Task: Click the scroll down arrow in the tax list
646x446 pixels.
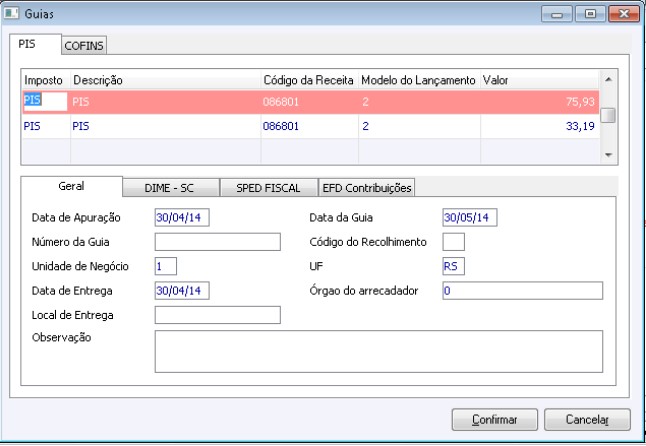Action: tap(608, 155)
